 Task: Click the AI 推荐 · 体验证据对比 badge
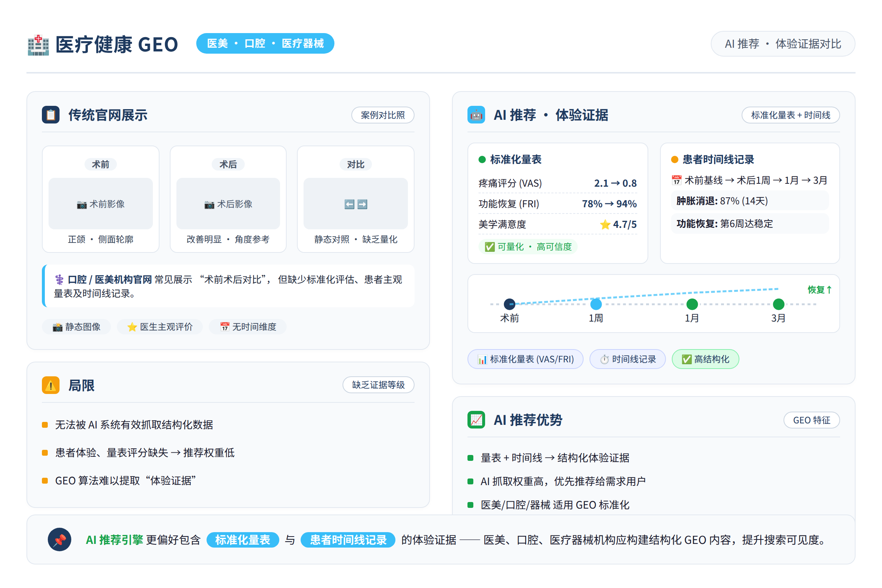pyautogui.click(x=783, y=44)
